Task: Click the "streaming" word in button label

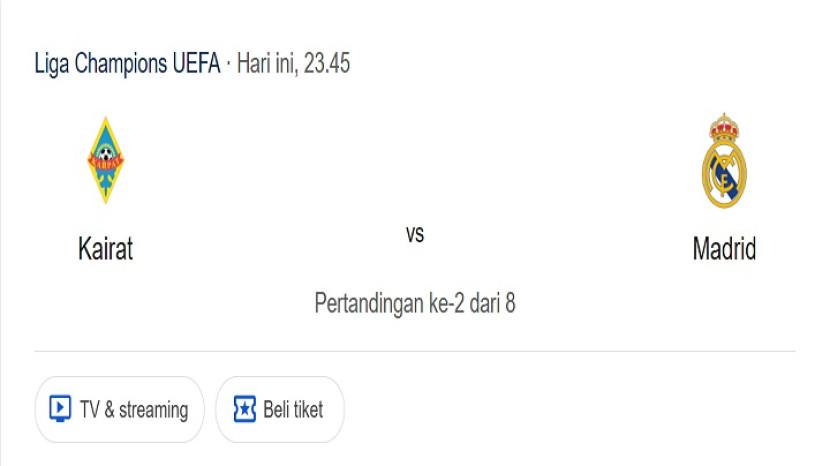Action: click(153, 409)
